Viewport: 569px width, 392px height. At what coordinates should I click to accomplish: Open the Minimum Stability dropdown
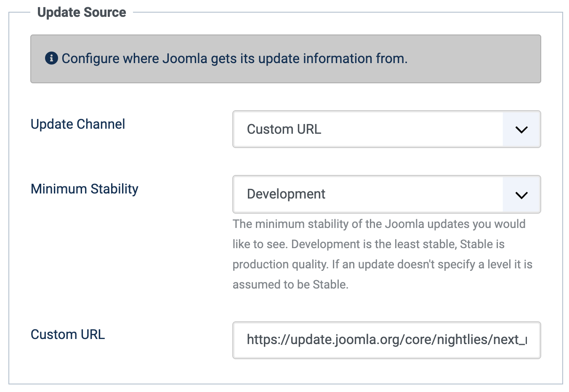click(x=386, y=194)
